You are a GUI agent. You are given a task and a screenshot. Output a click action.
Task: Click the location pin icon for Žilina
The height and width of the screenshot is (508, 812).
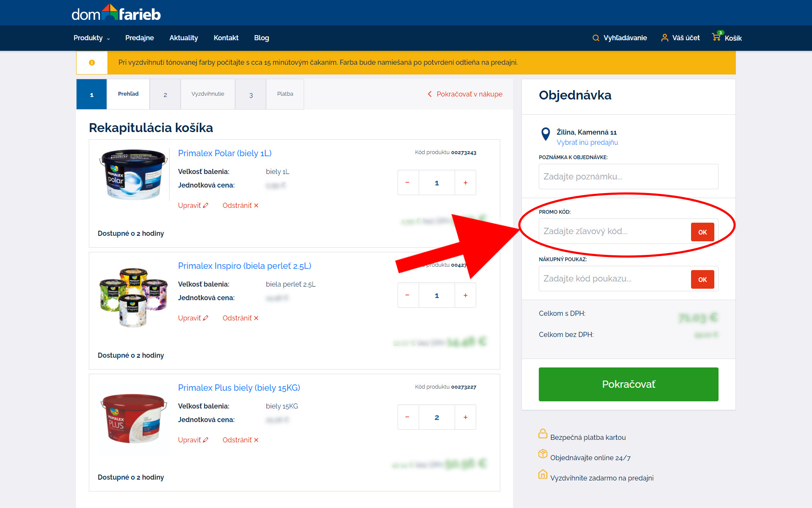coord(546,134)
